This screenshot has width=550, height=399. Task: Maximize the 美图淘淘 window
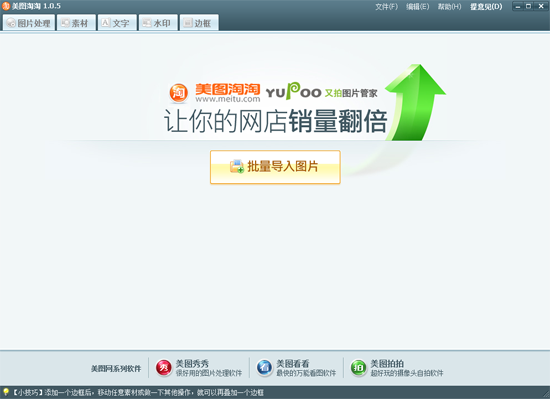(529, 6)
